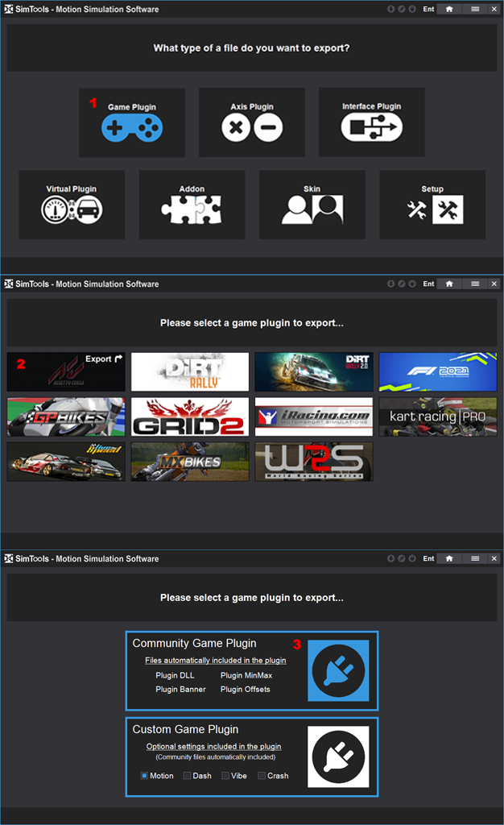
Task: Click 'Optional settings included in the plugin' text
Action: coord(214,746)
